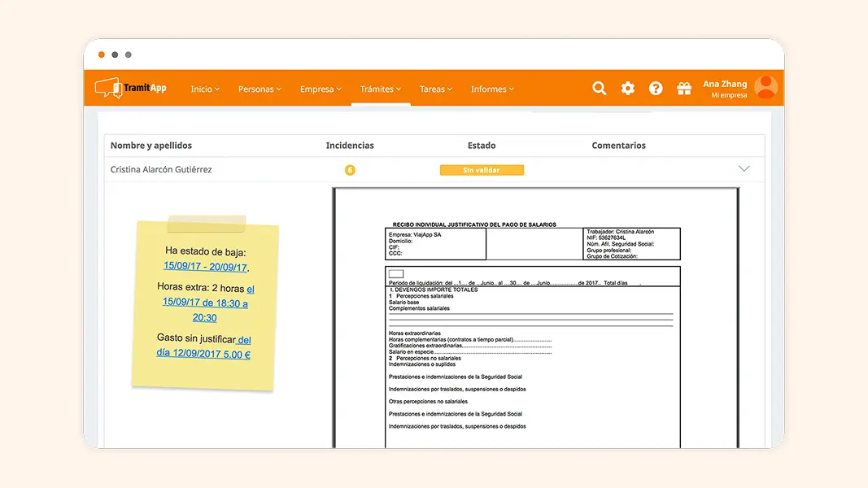Click the gasto sin justificar 5.00 € link
Screen dimensions: 868x488
pyautogui.click(x=203, y=353)
